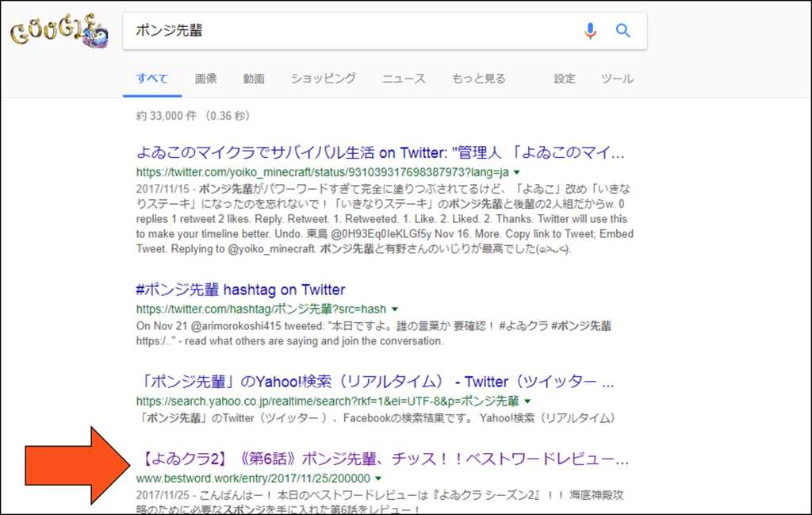Open the もっと見る menu
The image size is (812, 515).
478,79
